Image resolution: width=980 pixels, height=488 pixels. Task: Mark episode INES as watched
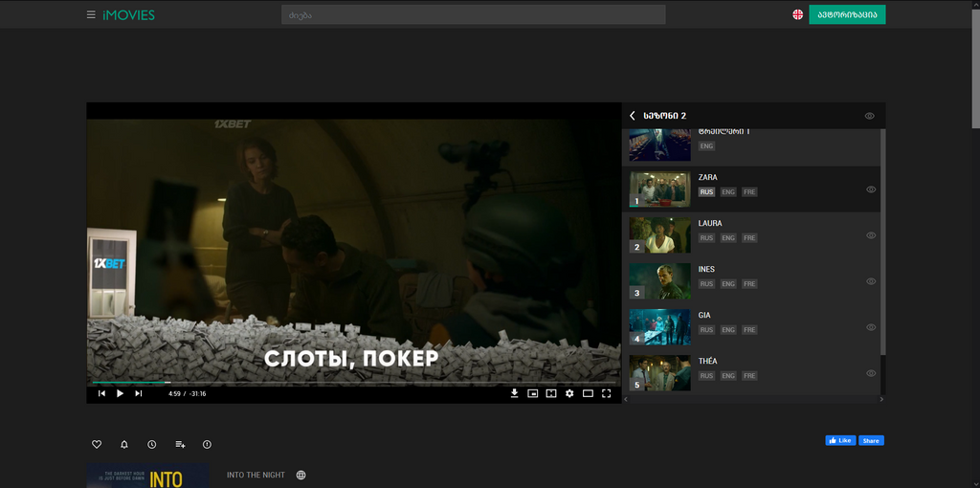[871, 281]
